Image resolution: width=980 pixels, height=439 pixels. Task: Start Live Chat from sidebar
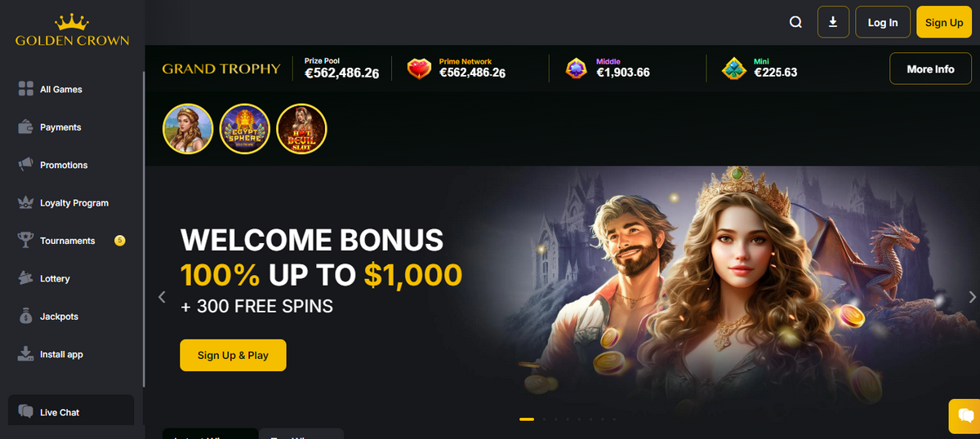pos(70,411)
